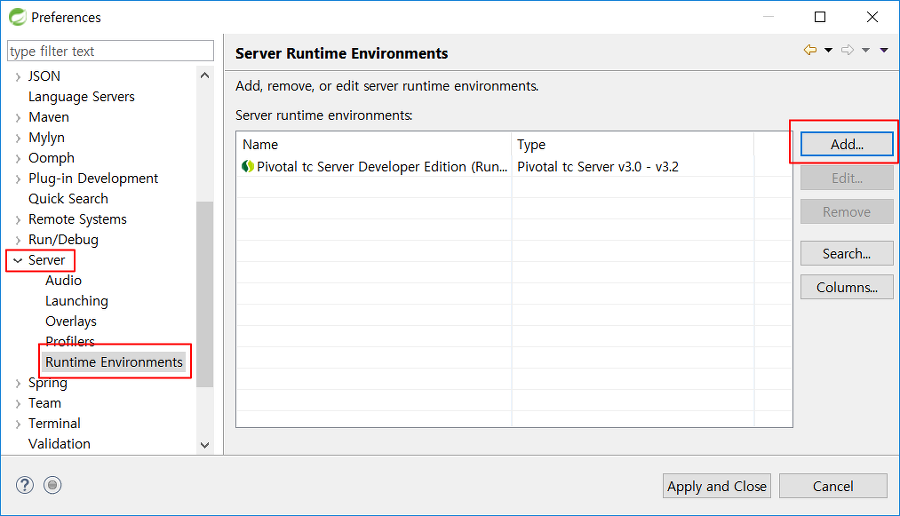
Task: Open the forward history dropdown arrow
Action: pyautogui.click(x=866, y=51)
